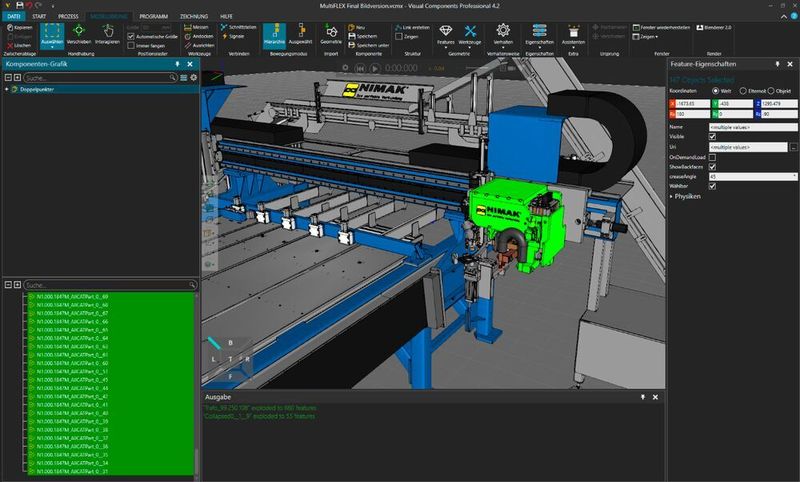Viewport: 800px width, 482px height.
Task: Open the Zeigen dropdown in Fenster group
Action: coord(645,37)
